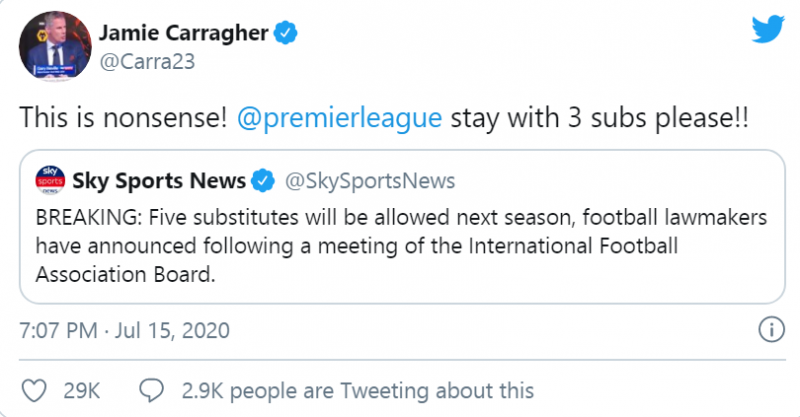Like the tweet with the heart icon
This screenshot has width=800, height=417.
[x=35, y=390]
